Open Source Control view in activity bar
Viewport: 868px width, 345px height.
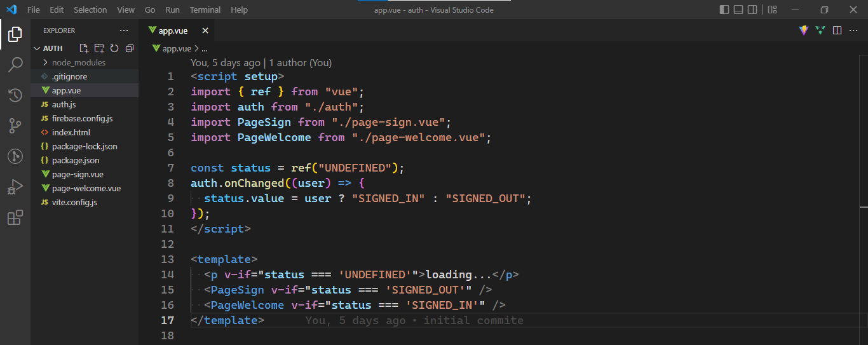point(15,126)
